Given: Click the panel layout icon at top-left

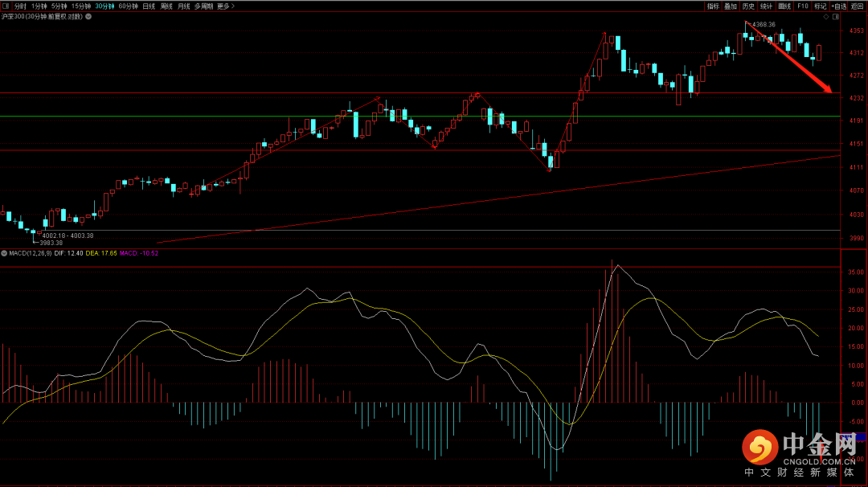Looking at the screenshot, I should (6, 6).
